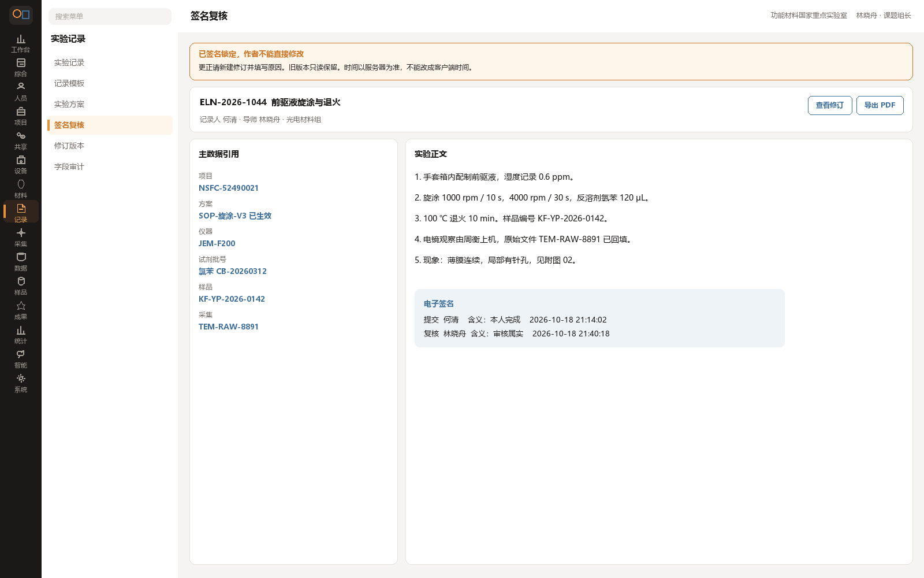Open project link NSFC-52490021
Screen dimensions: 924x578
[x=229, y=188]
